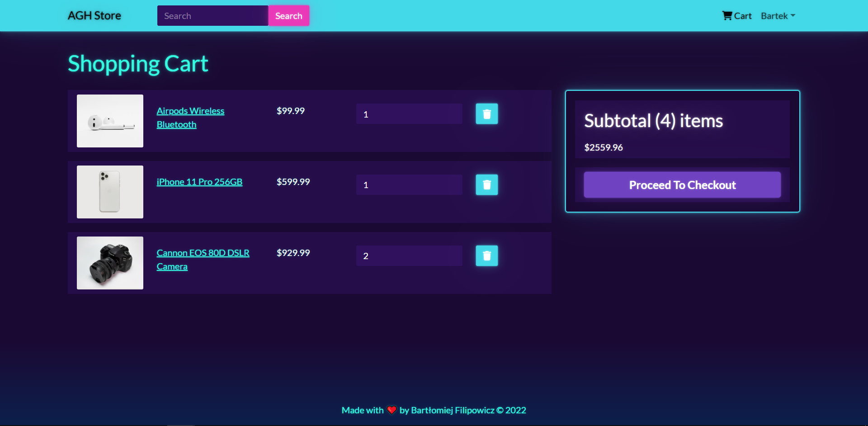868x426 pixels.
Task: Open the Cannon EOS 80D DSLR link
Action: [203, 259]
